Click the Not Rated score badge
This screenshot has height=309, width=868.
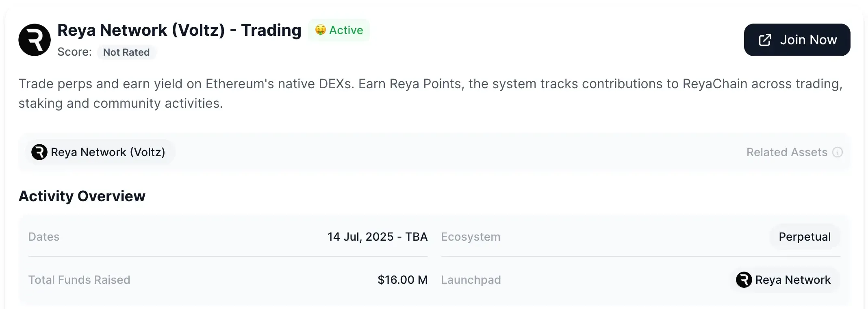pyautogui.click(x=126, y=52)
